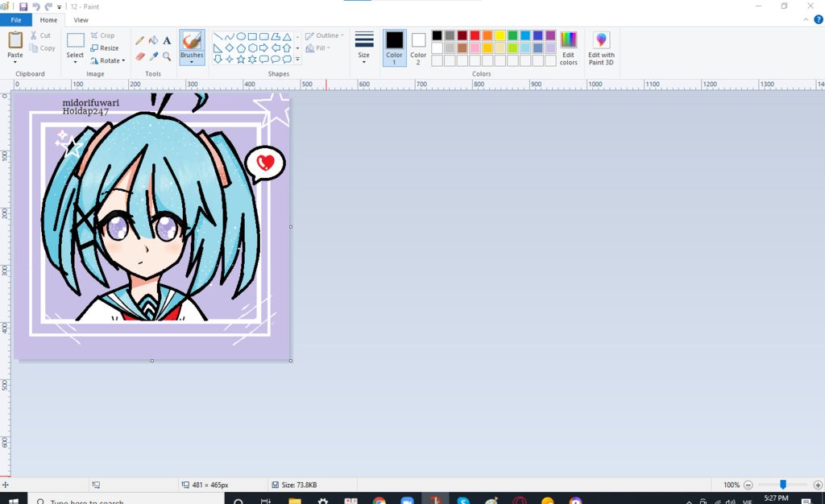
Task: Click the zoom level slider handle
Action: (783, 485)
